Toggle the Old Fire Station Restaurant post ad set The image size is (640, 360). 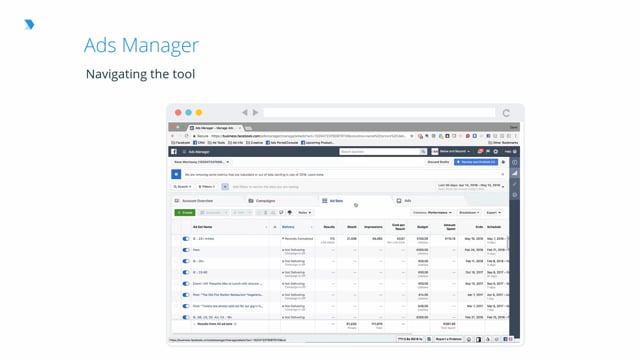pos(186,295)
